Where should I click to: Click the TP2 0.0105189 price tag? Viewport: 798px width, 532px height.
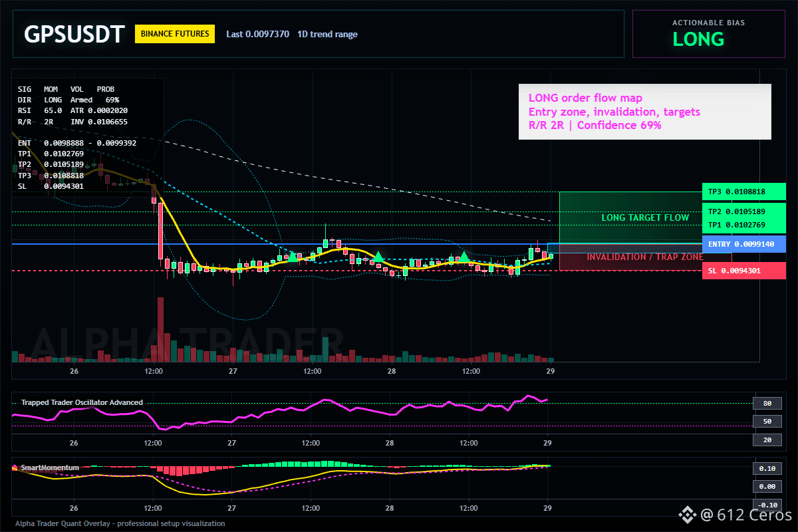pyautogui.click(x=744, y=211)
